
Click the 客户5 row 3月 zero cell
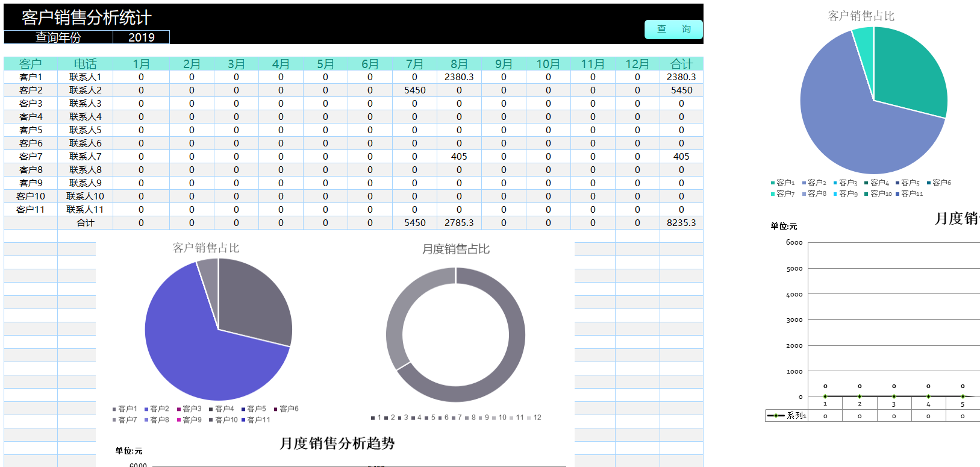236,130
